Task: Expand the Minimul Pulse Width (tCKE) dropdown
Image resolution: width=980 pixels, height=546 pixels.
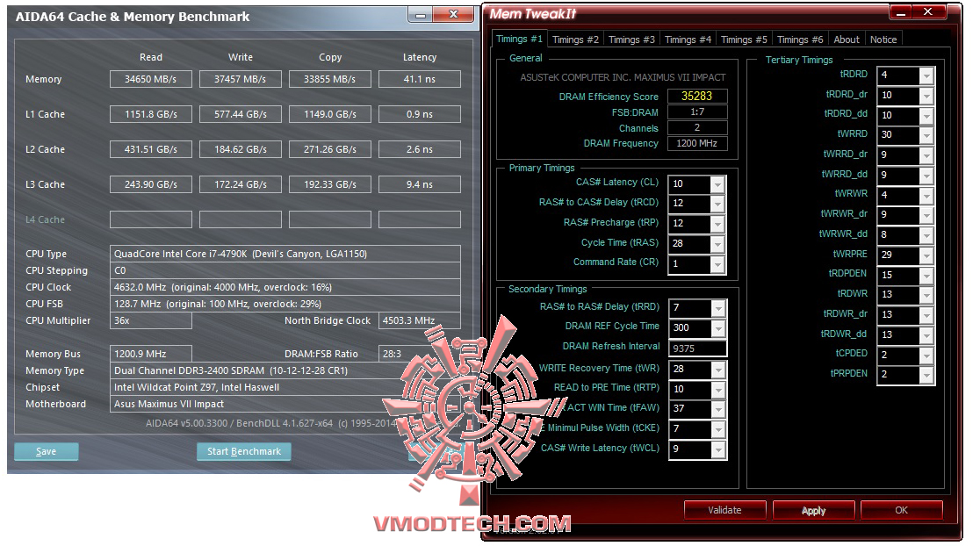Action: click(718, 429)
